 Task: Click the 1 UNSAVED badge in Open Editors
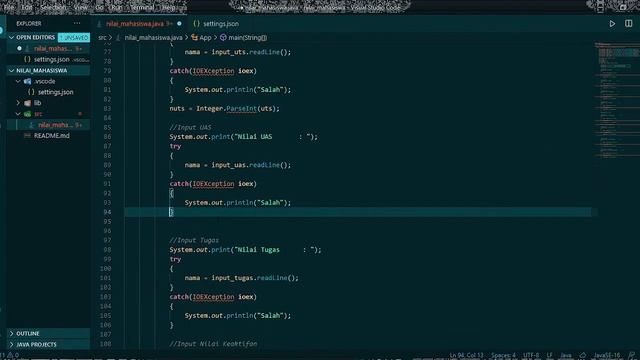[74, 38]
